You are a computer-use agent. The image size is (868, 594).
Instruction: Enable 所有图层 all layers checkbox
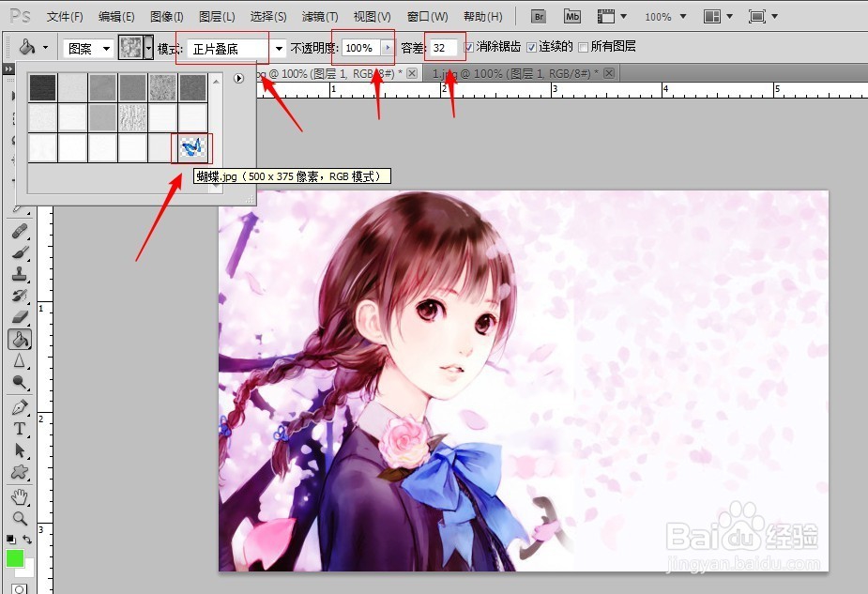click(x=583, y=48)
